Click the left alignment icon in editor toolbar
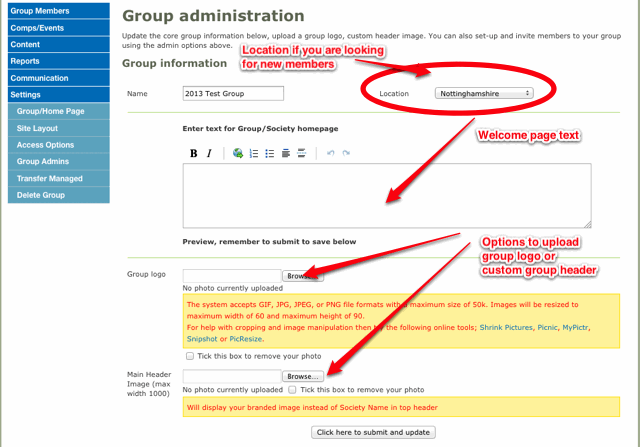640x447 pixels. (x=286, y=153)
